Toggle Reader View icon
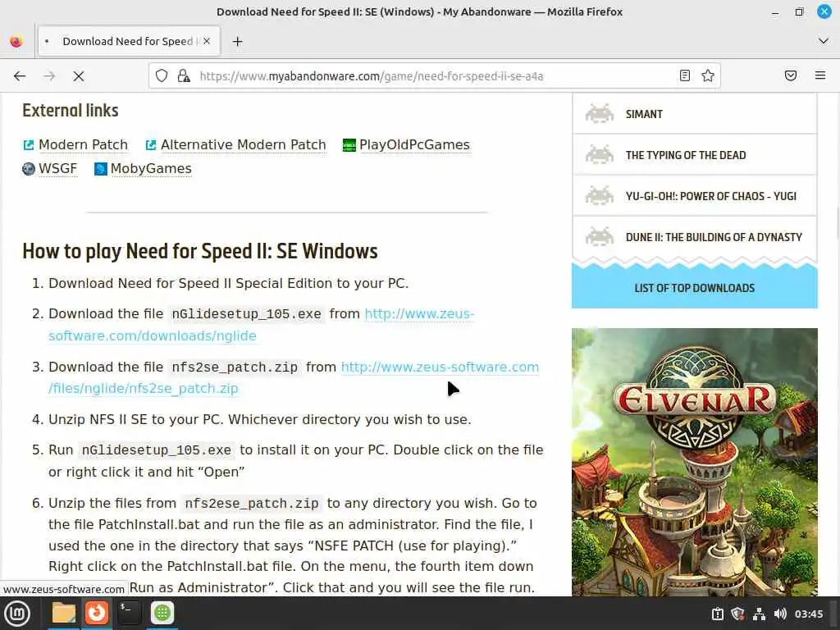The width and height of the screenshot is (840, 630). (685, 76)
